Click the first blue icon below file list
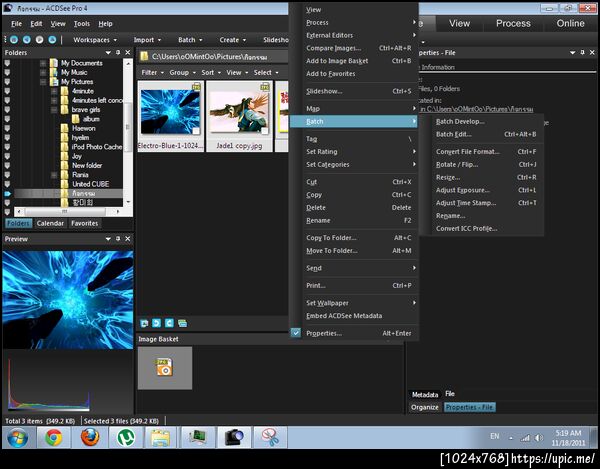 coord(144,323)
